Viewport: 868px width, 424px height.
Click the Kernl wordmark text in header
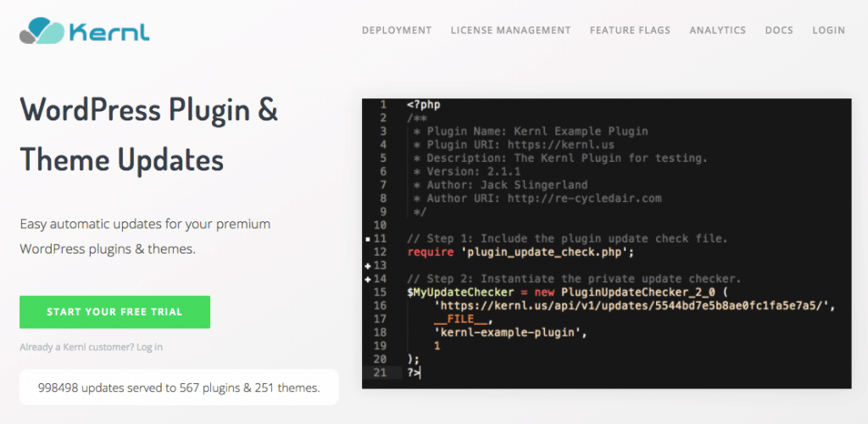pyautogui.click(x=109, y=31)
